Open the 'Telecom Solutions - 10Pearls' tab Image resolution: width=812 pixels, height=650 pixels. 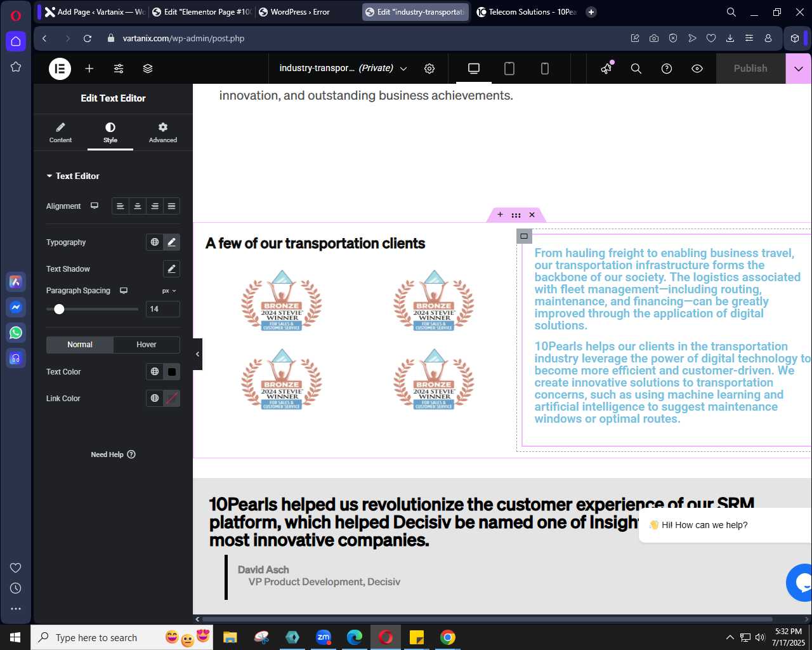(527, 12)
